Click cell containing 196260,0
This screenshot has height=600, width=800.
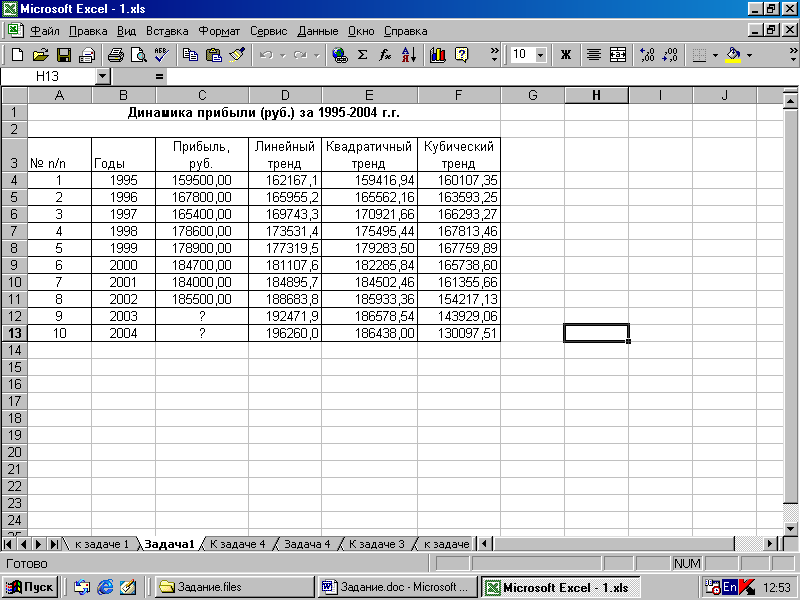(285, 333)
